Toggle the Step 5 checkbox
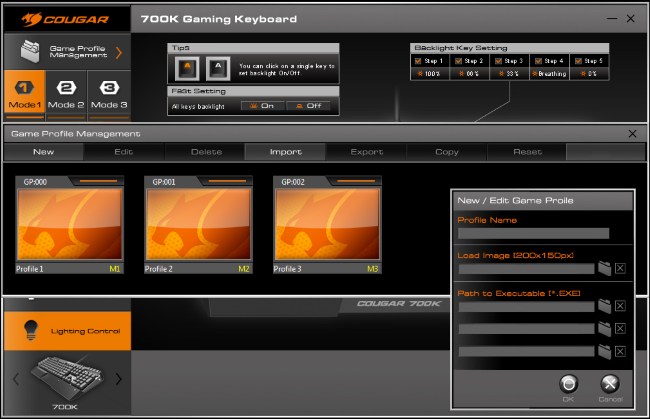 pos(578,61)
